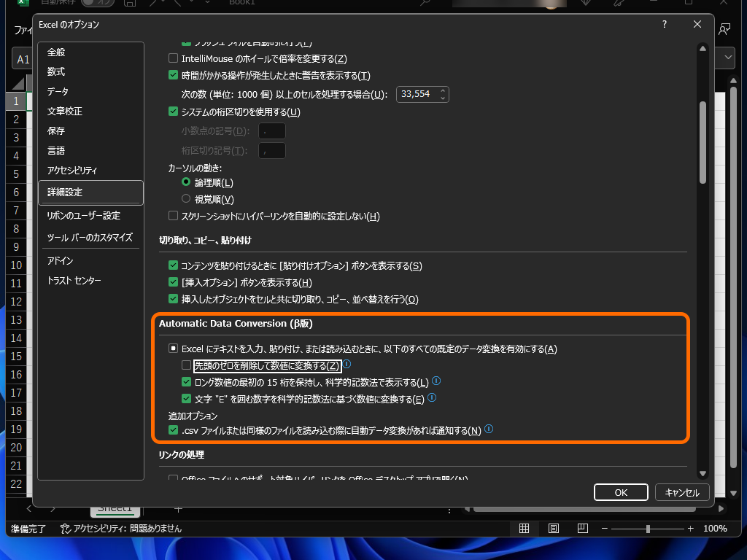Select the 視覚順 radio button for cursor movement
Viewport: 747px width, 560px height.
(186, 198)
